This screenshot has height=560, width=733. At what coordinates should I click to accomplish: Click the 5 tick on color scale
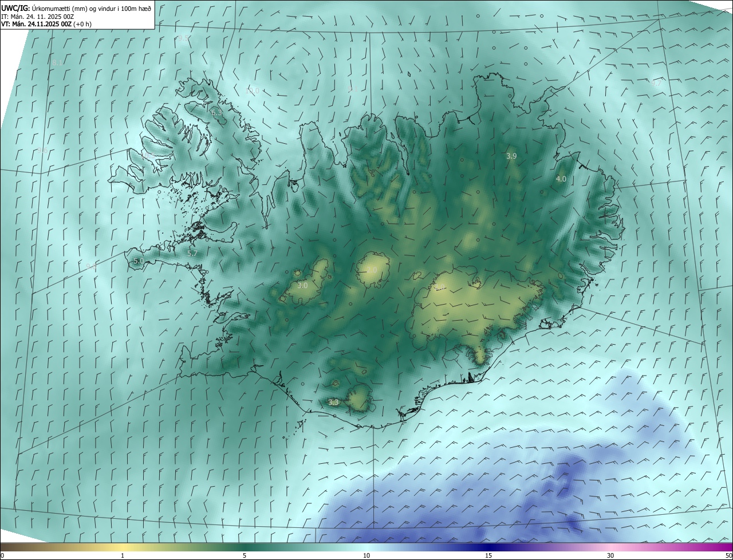tap(245, 556)
